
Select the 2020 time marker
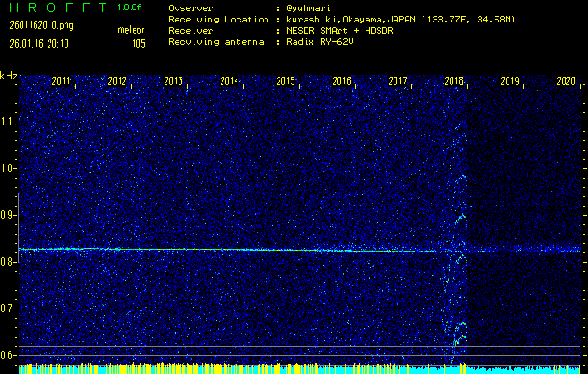566,82
